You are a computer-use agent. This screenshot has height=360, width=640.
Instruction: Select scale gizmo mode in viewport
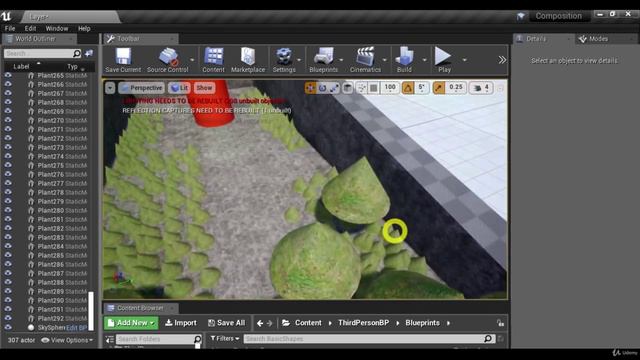(334, 88)
